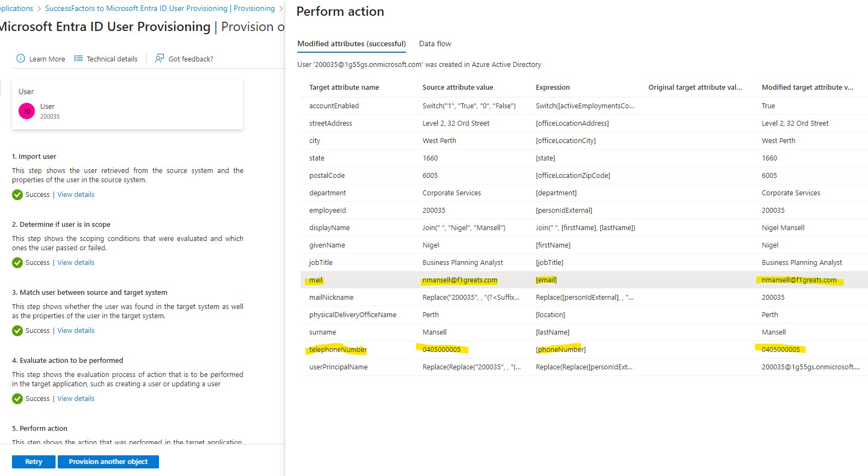Viewport: 868px width, 476px height.
Task: Click the info icon next to Learn More
Action: 20,58
